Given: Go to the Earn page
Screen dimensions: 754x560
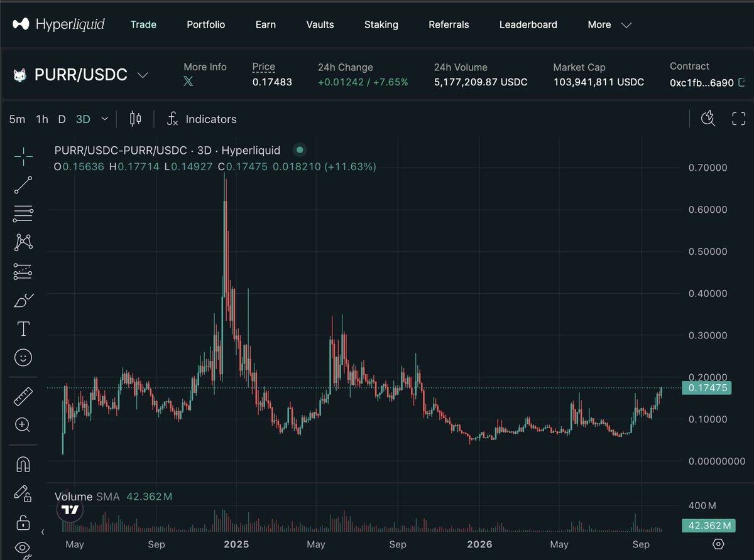Looking at the screenshot, I should (266, 24).
